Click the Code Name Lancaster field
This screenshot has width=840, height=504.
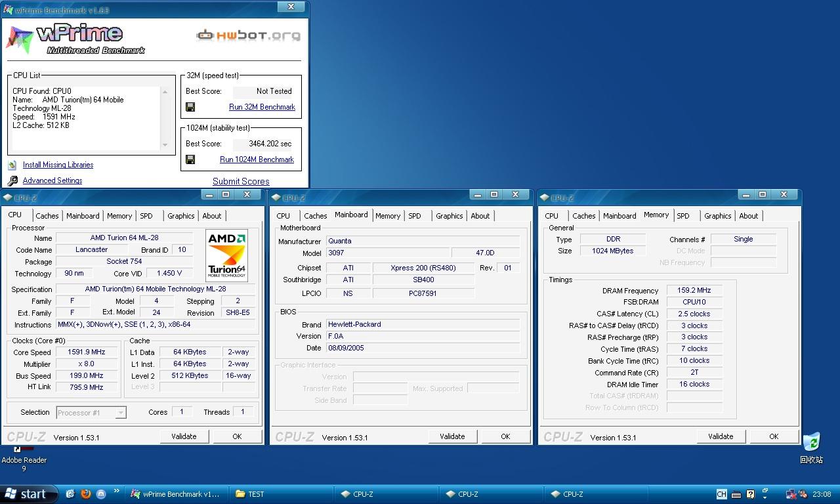(x=92, y=249)
